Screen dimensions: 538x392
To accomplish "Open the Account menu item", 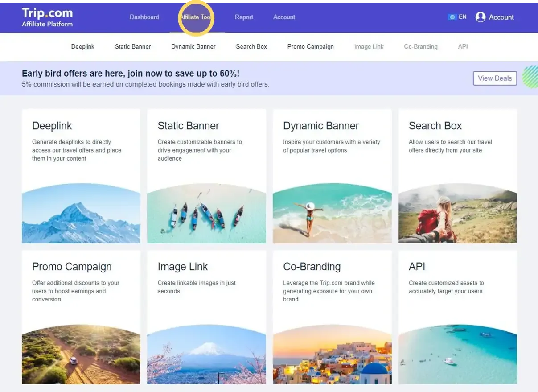I will pyautogui.click(x=284, y=17).
